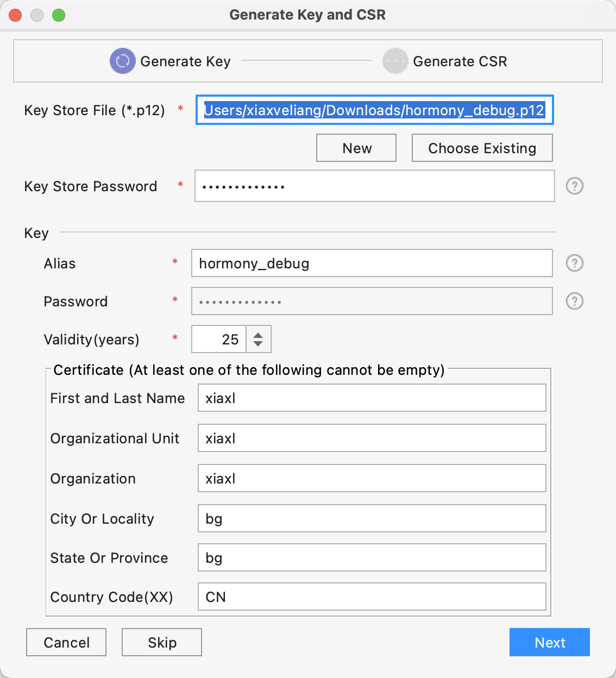
Task: Open help icon beside key Password field
Action: (x=575, y=301)
